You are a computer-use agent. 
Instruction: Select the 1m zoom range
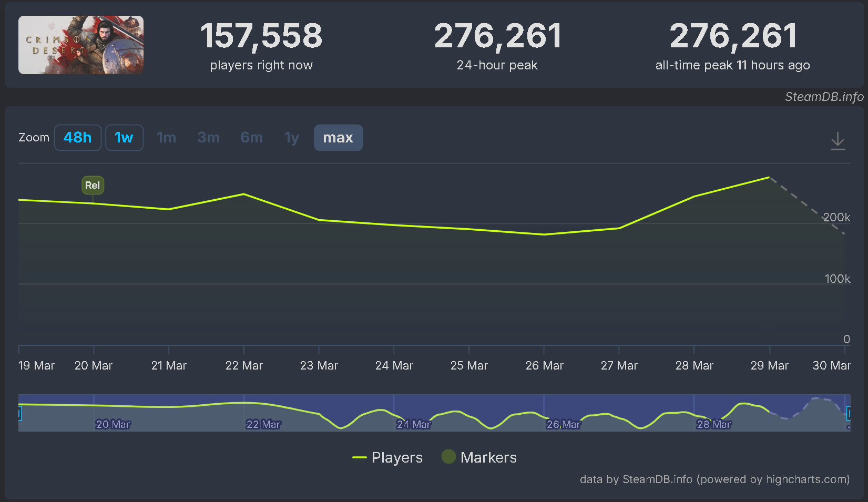166,138
